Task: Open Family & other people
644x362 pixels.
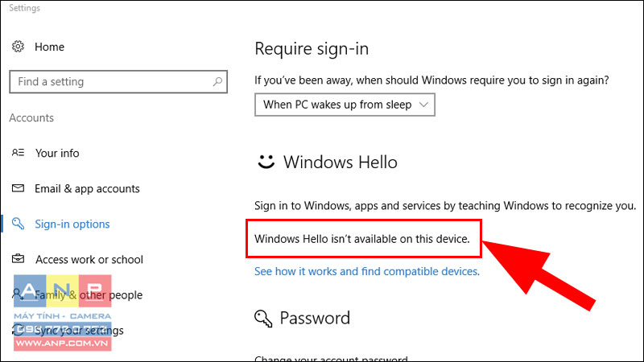Action: pyautogui.click(x=89, y=294)
